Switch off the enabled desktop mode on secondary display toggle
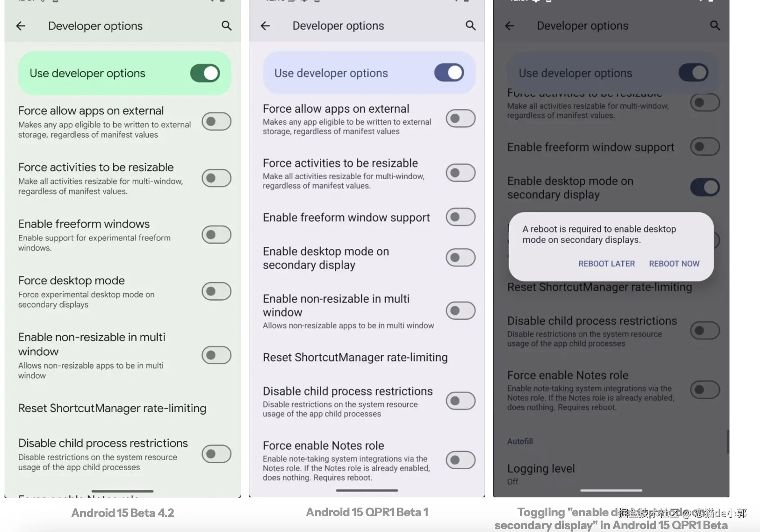 click(x=705, y=187)
